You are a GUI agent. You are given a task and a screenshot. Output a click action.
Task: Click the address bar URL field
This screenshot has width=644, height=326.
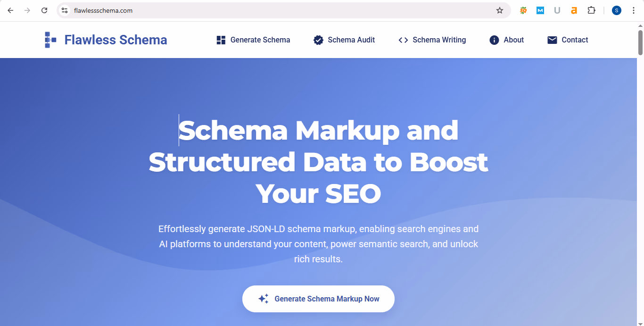click(283, 10)
